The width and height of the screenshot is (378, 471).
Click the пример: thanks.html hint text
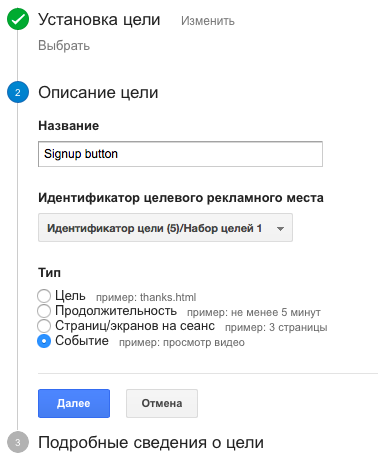pyautogui.click(x=146, y=297)
